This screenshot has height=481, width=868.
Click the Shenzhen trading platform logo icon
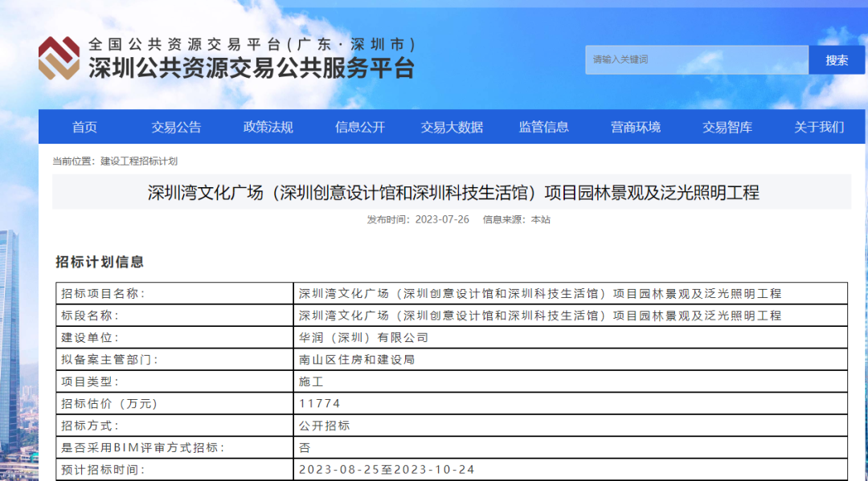click(59, 59)
